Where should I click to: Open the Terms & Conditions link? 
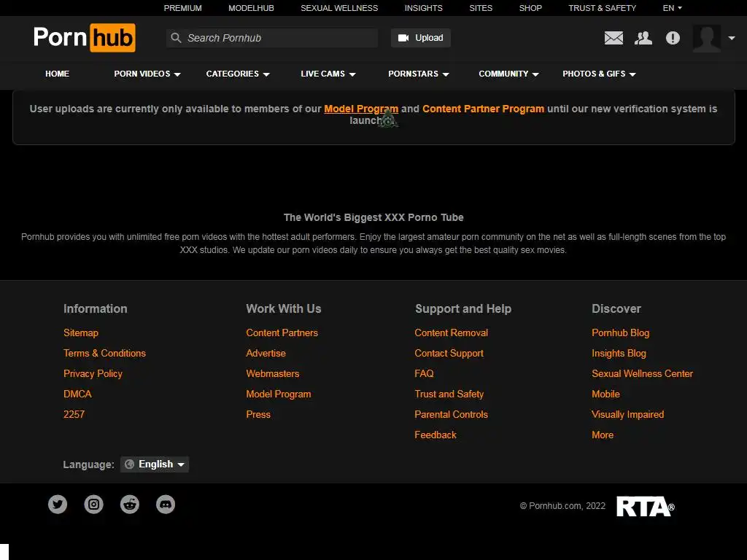[105, 354]
